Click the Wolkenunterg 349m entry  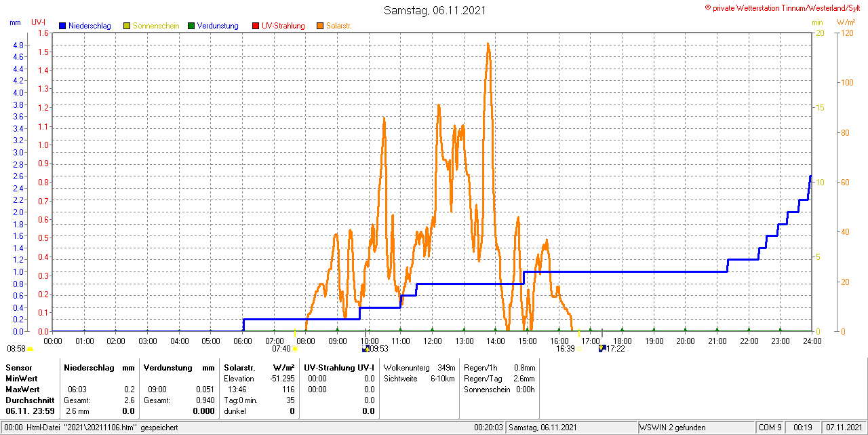coord(419,367)
